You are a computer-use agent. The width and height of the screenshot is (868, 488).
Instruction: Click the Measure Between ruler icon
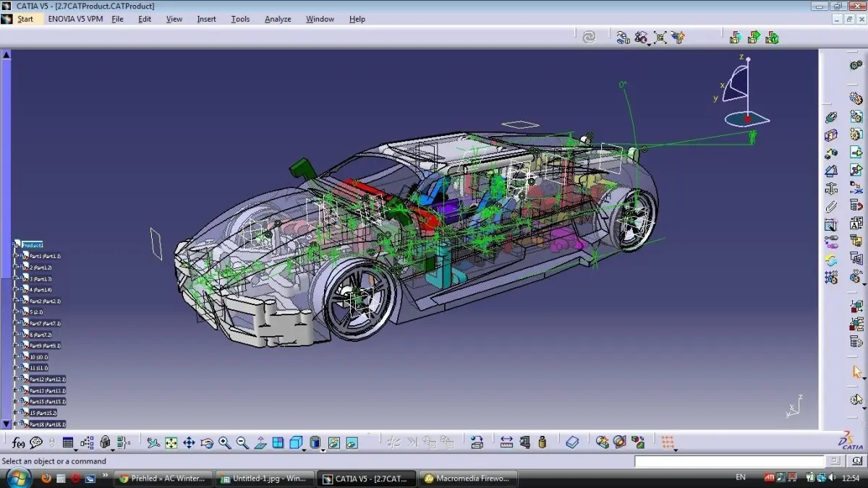[x=506, y=442]
